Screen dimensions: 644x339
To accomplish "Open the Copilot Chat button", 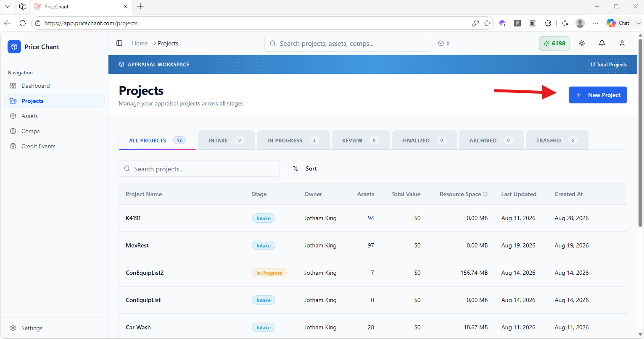I will click(618, 23).
